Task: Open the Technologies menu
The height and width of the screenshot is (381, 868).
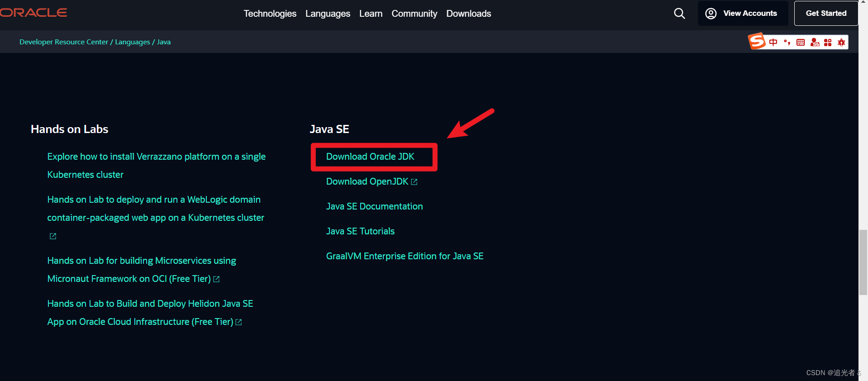Action: click(x=270, y=14)
